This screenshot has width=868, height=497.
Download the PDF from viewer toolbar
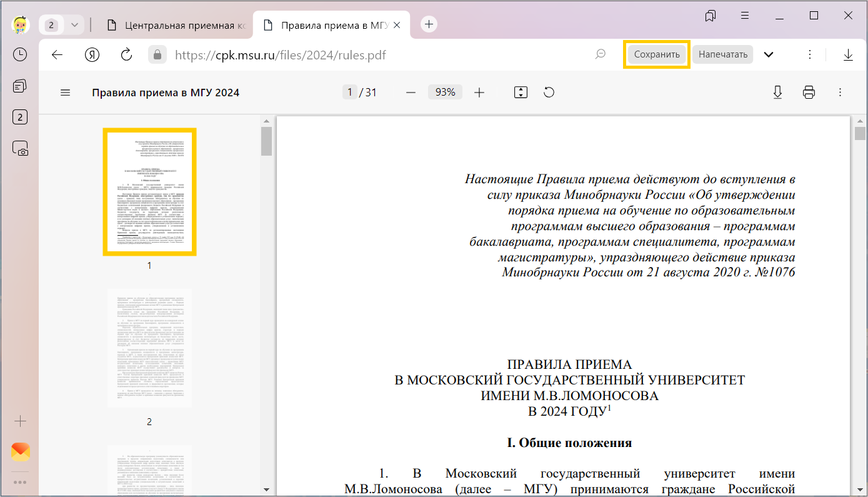[777, 93]
